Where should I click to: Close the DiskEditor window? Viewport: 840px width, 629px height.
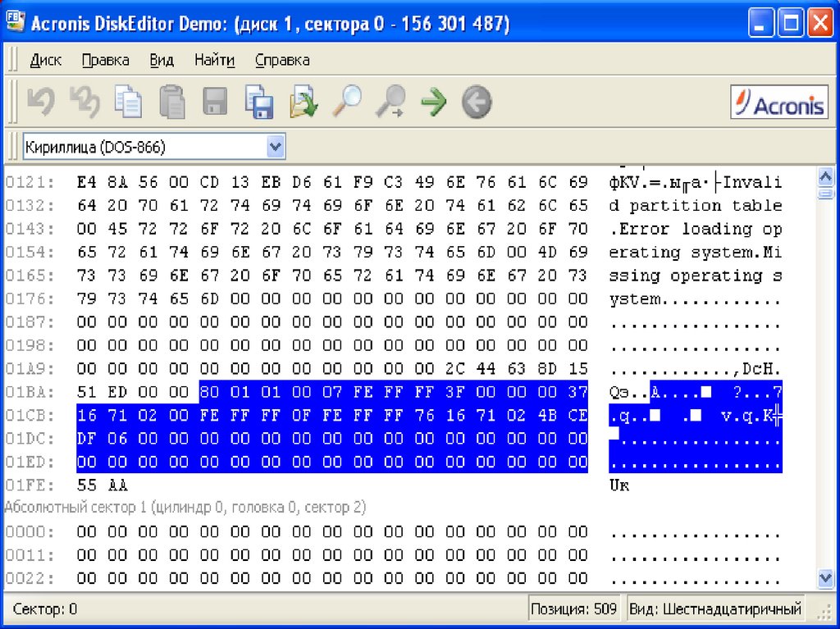tap(820, 23)
